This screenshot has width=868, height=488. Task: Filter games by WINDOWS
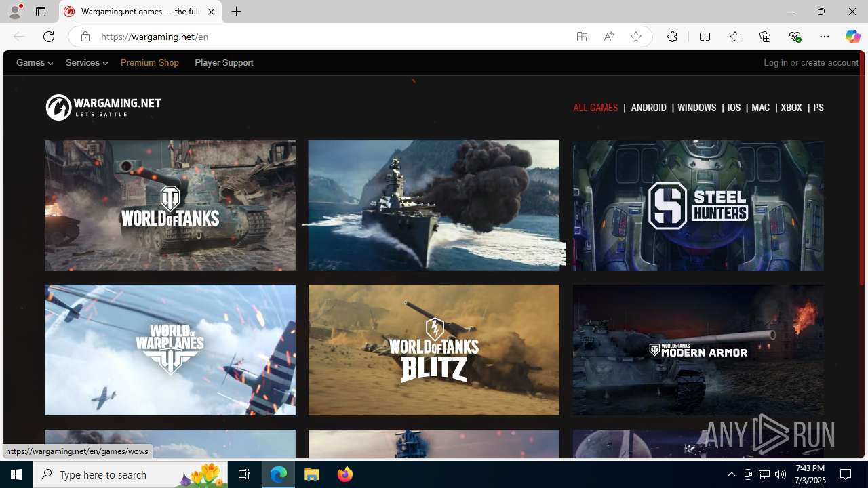pos(696,108)
